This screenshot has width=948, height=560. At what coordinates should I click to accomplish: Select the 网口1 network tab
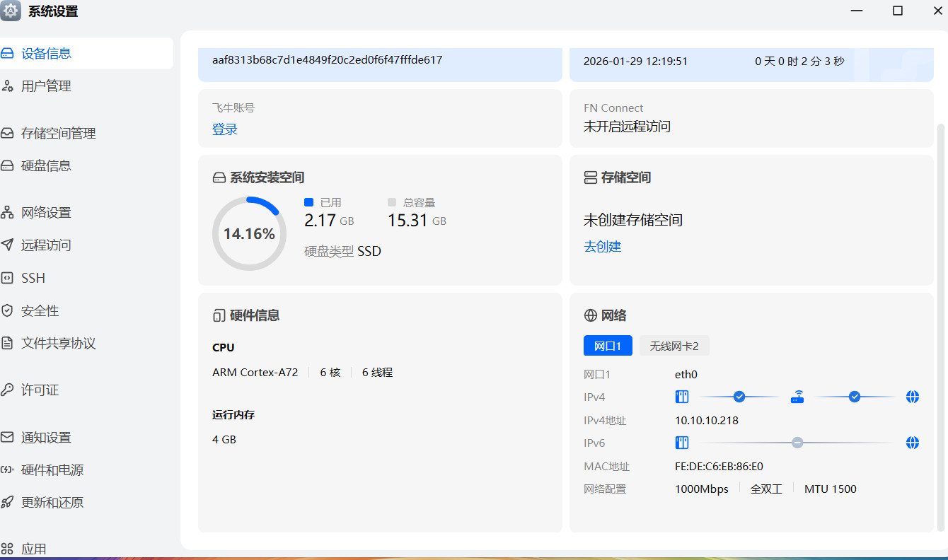click(607, 346)
